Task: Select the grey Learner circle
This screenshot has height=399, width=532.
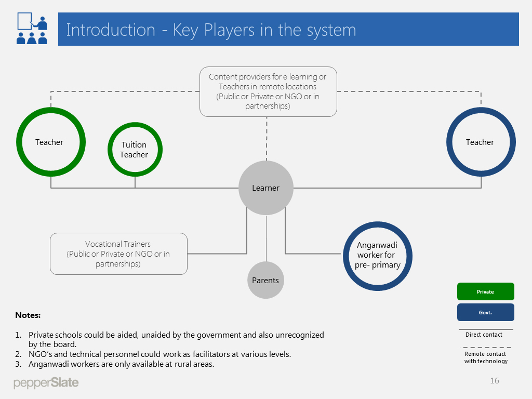Action: pos(266,188)
